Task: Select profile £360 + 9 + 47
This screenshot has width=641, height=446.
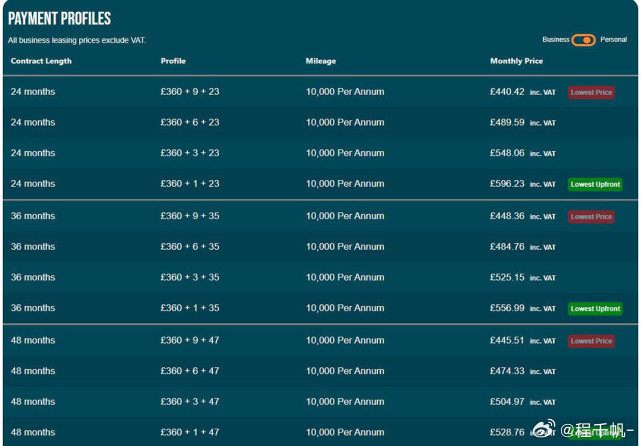Action: (190, 340)
